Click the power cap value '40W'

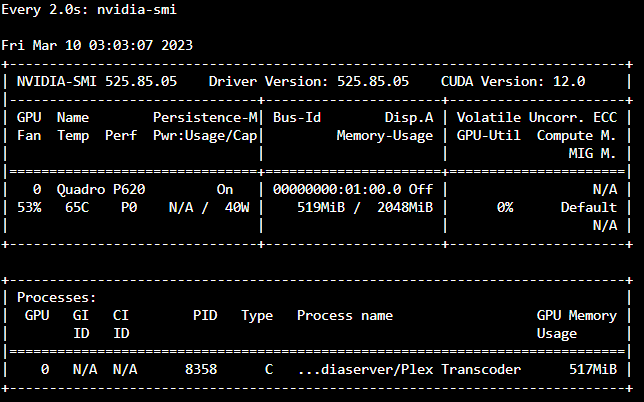237,208
